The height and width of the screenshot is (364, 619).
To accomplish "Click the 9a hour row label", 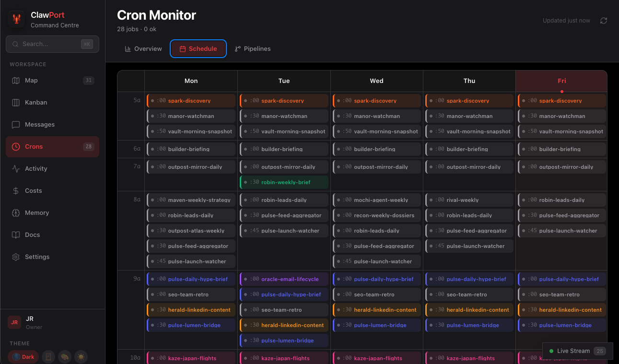I will 137,278.
